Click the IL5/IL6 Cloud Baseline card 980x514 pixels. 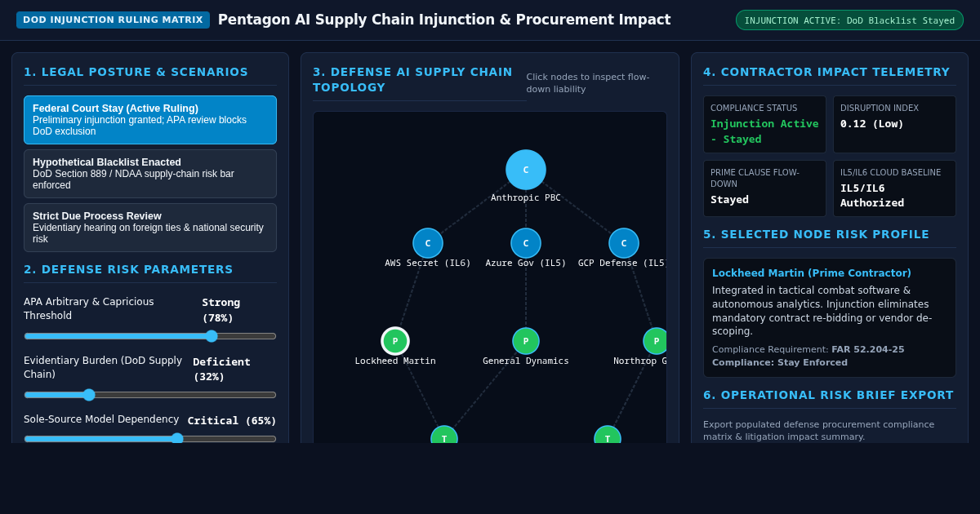pos(894,188)
